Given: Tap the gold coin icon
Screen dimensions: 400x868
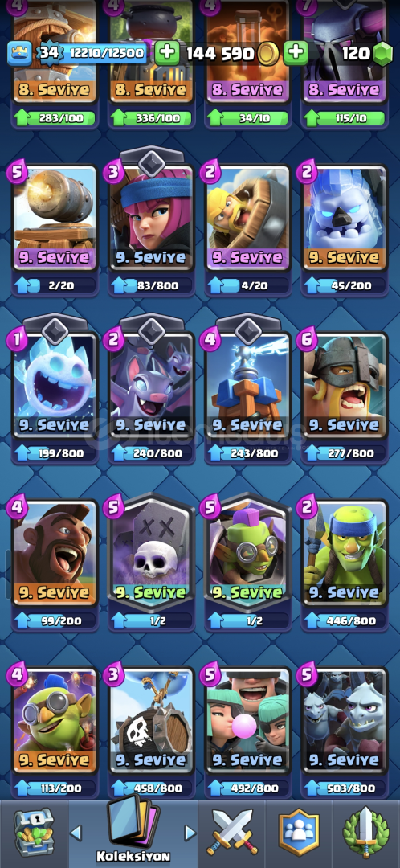Looking at the screenshot, I should [x=267, y=53].
